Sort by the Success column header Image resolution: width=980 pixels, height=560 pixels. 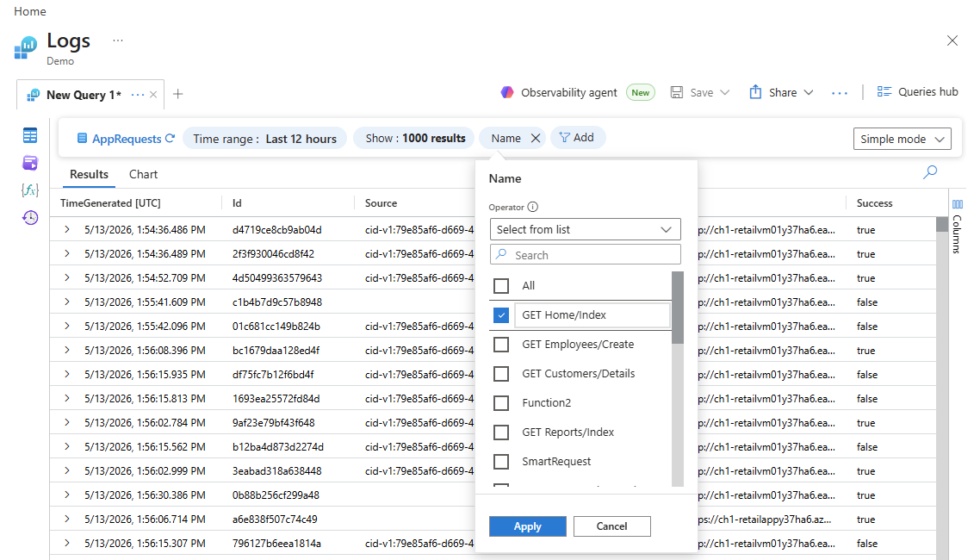874,203
